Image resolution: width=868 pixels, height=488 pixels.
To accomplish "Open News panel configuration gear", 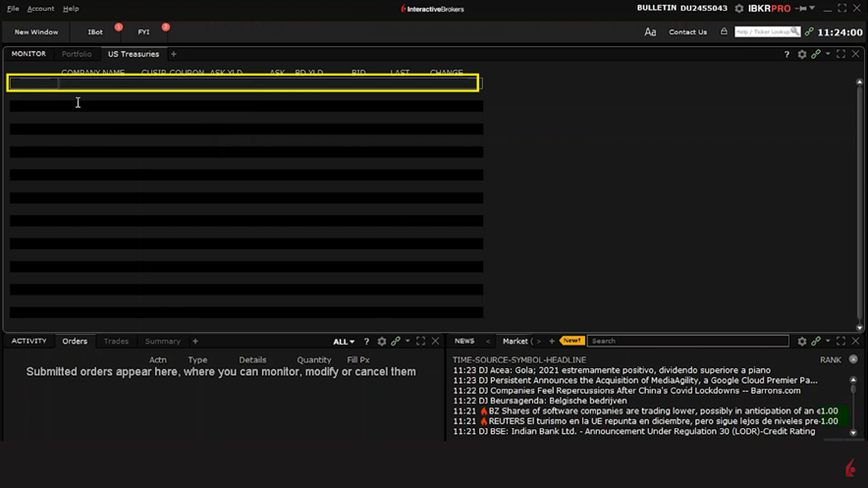I will click(801, 342).
